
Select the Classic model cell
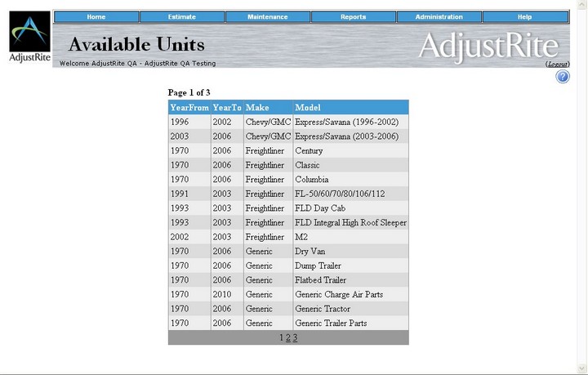click(x=350, y=165)
